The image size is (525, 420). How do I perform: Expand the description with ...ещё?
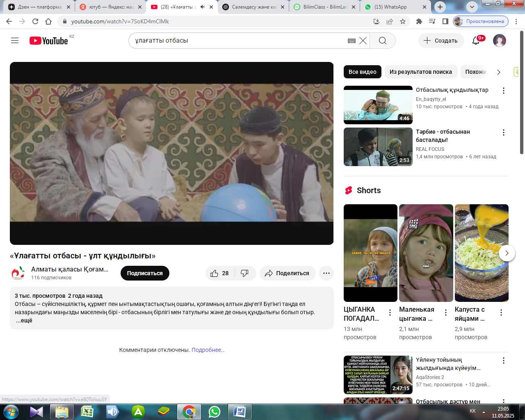pos(24,320)
